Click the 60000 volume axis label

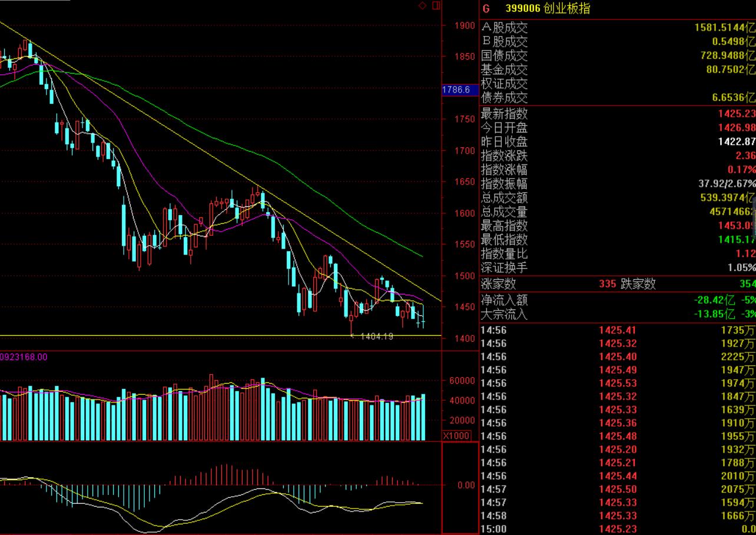[x=462, y=381]
